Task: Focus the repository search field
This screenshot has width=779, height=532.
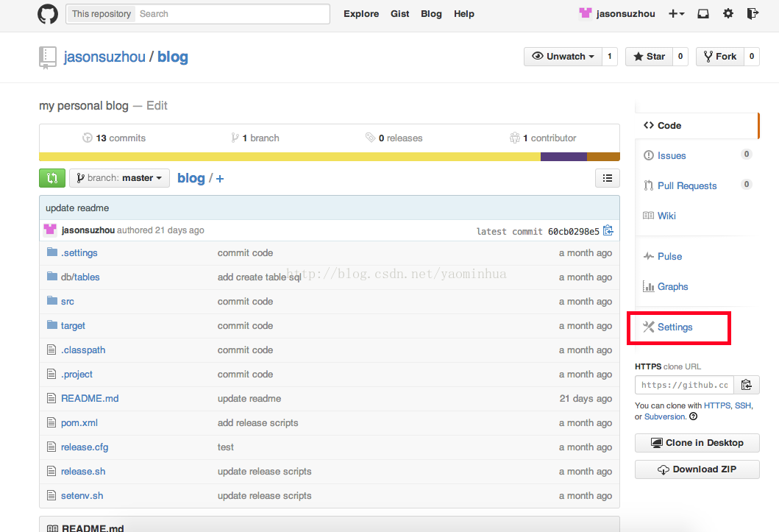Action: (x=232, y=14)
